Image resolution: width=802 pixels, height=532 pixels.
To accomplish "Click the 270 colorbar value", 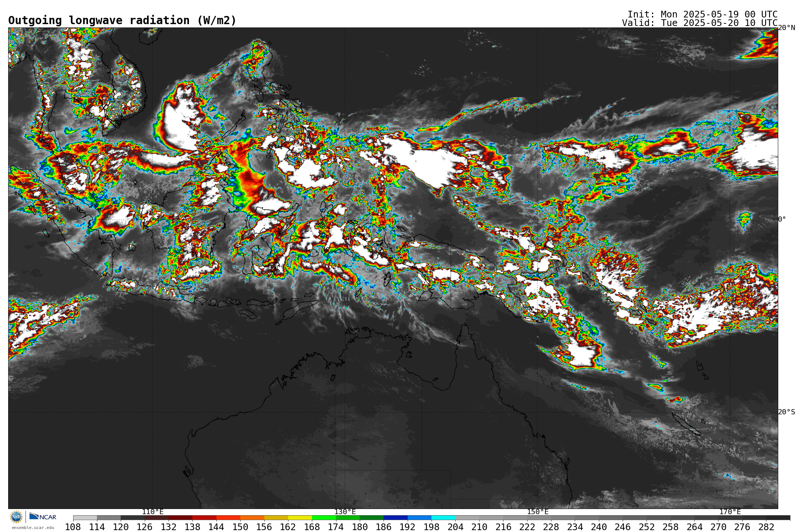I will click(718, 527).
